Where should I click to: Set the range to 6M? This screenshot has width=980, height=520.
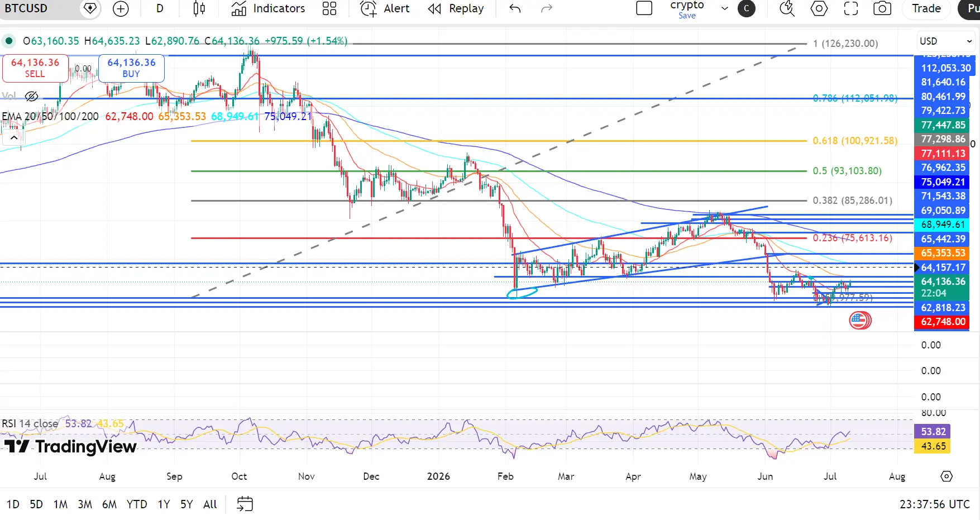(x=109, y=504)
